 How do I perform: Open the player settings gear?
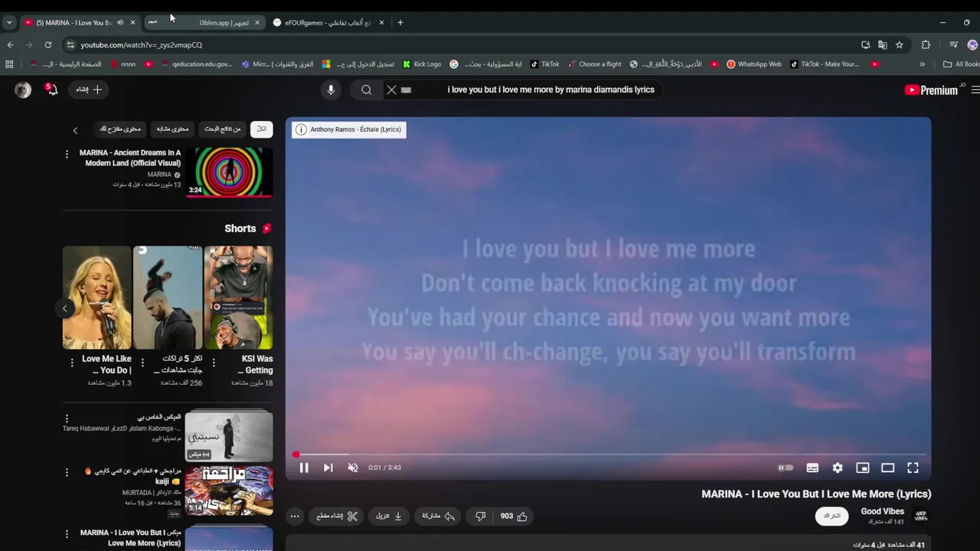[838, 468]
